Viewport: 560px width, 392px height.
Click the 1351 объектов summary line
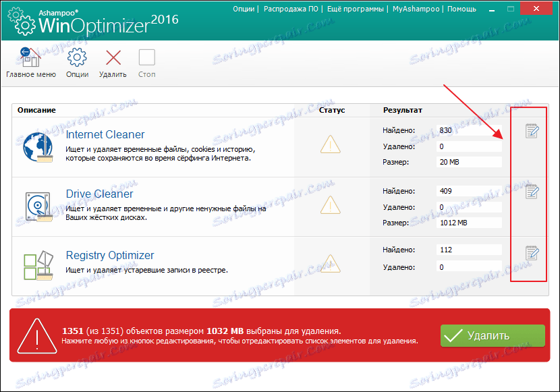[x=202, y=331]
